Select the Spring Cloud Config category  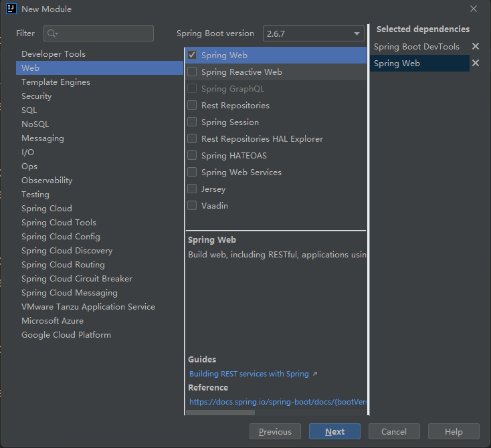[x=100, y=237]
